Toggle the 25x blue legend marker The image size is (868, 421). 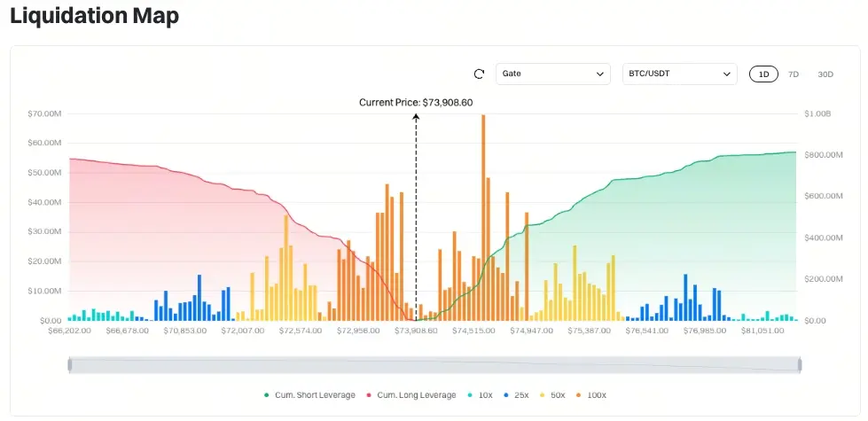506,395
